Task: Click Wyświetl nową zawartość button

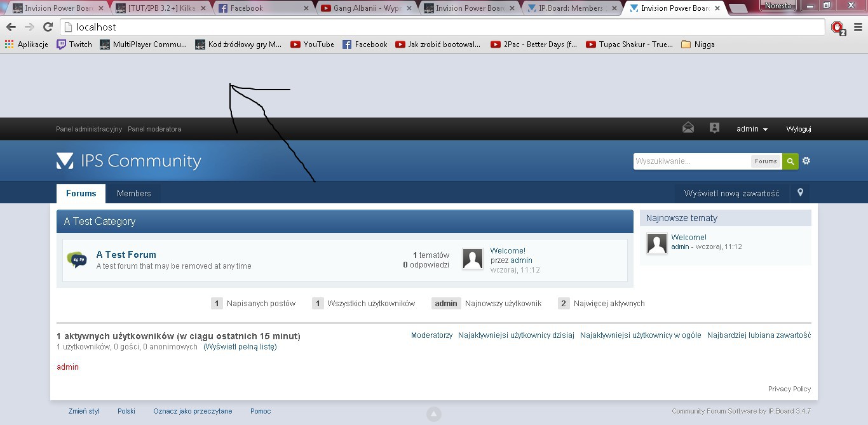Action: (731, 193)
